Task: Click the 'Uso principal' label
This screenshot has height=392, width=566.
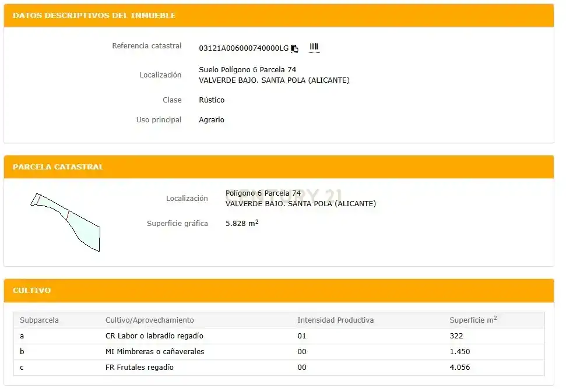Action: coord(159,120)
